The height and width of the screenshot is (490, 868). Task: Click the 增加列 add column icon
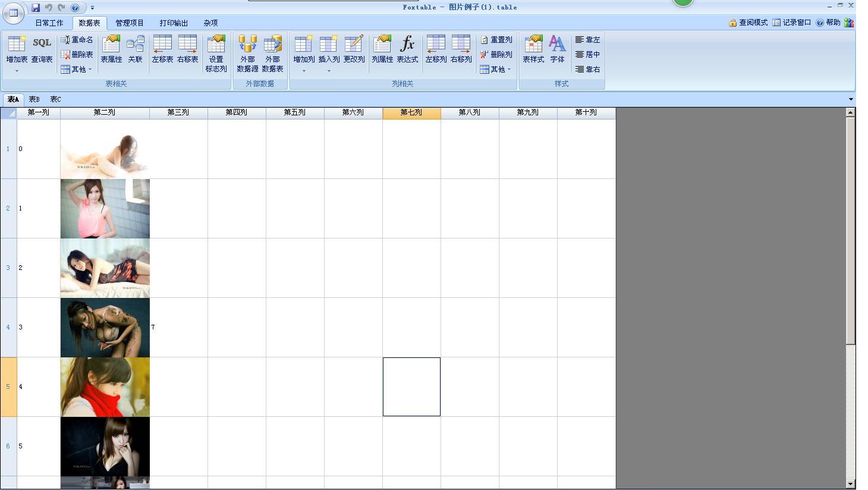tap(304, 49)
